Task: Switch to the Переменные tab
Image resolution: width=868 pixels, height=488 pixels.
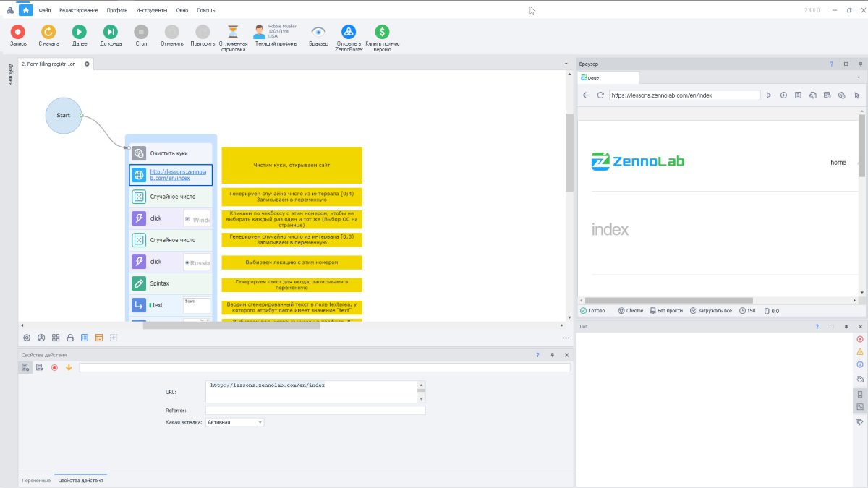Action: (36, 480)
